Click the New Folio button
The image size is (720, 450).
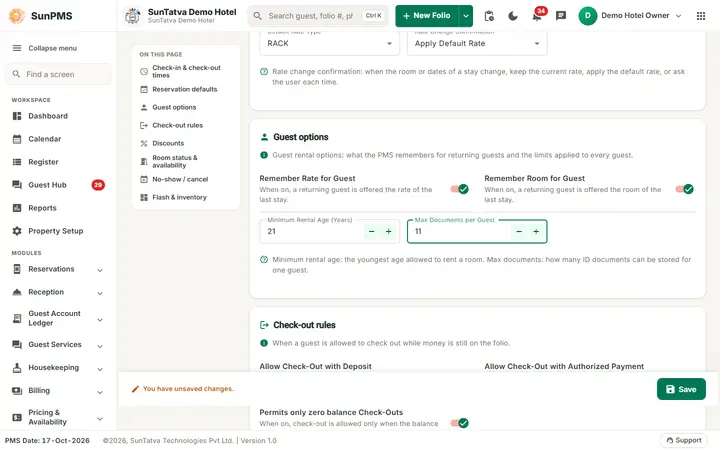[427, 16]
